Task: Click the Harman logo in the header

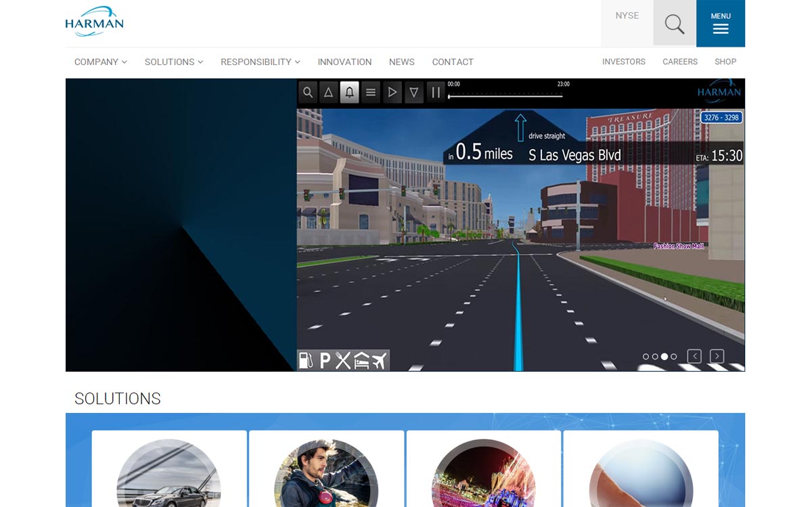Action: click(94, 22)
